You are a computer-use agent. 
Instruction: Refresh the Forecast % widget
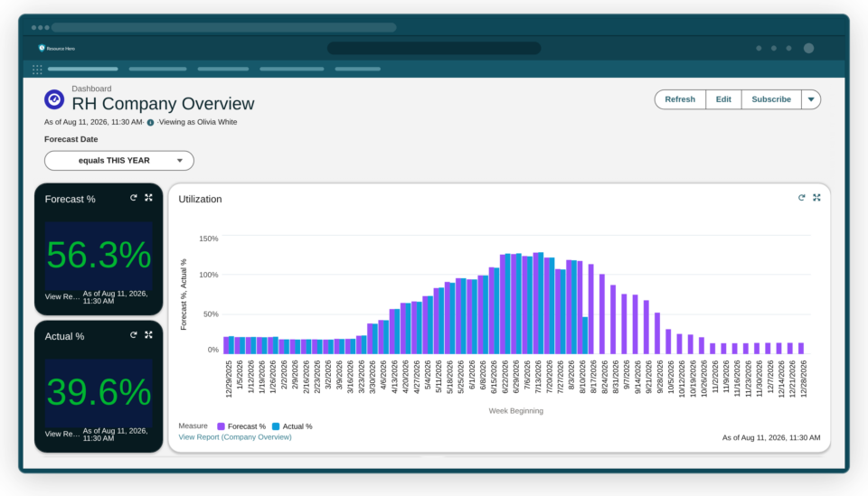(x=134, y=197)
